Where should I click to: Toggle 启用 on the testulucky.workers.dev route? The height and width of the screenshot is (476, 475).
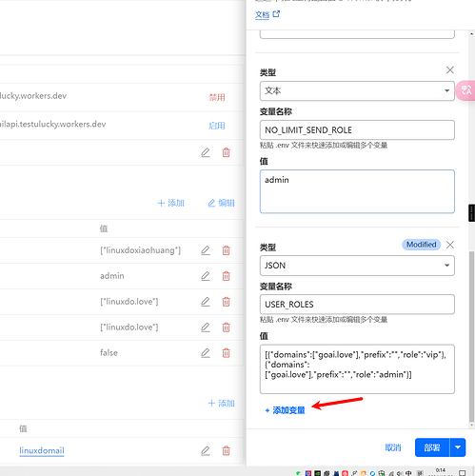point(217,126)
